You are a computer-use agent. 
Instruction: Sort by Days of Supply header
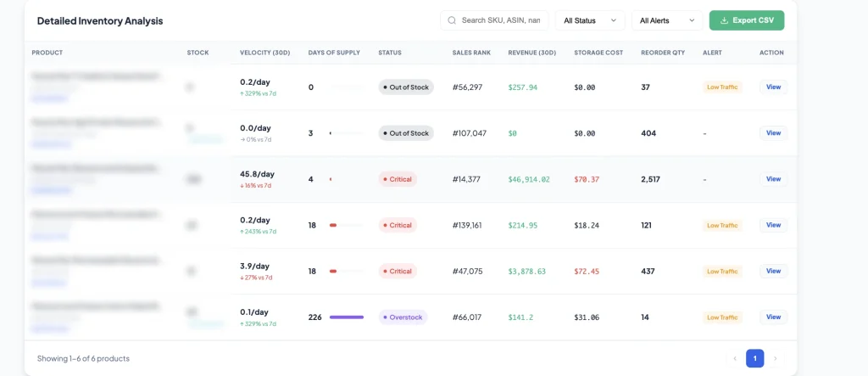coord(334,53)
